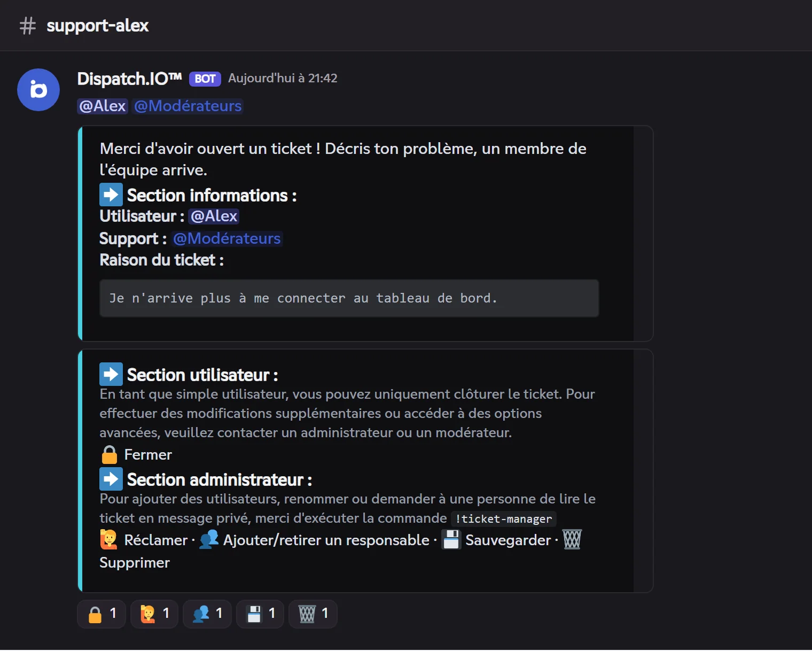The image size is (812, 651).
Task: Click the raised-hand emoji beside Réclamer
Action: (109, 540)
